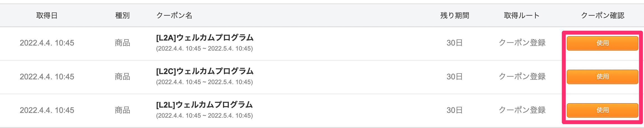Screen dimensions: 644x128
Task: Open the [L2A]ウェルカムプログラム coupon name
Action: pyautogui.click(x=205, y=38)
